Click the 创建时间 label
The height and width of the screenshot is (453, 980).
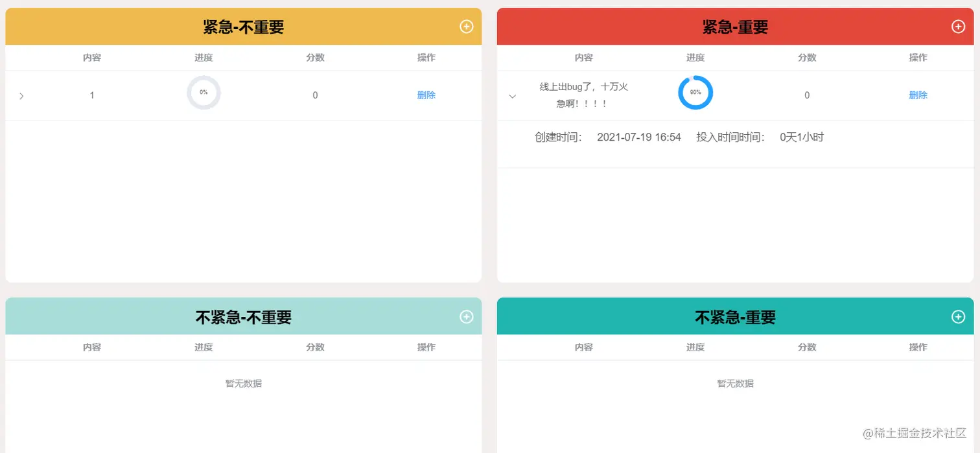pos(559,137)
